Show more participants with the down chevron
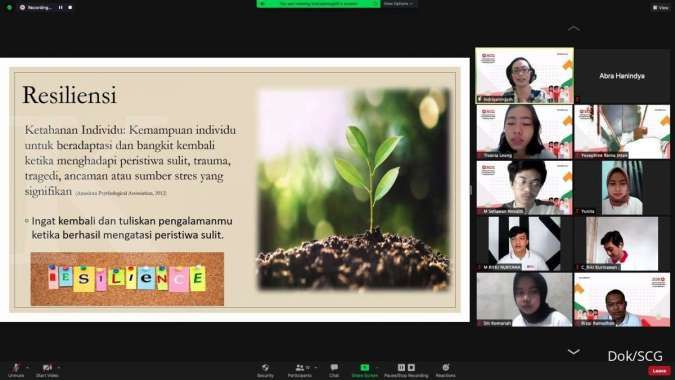The width and height of the screenshot is (675, 380). (573, 352)
